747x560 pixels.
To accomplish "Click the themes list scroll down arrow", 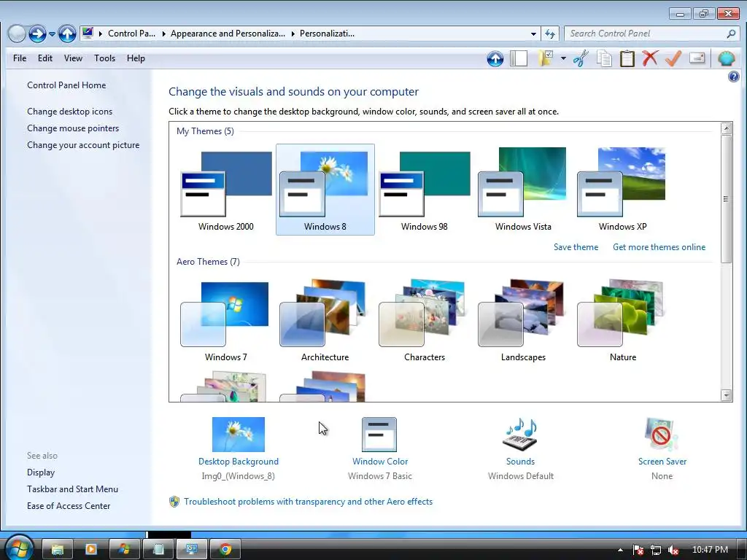I will point(726,394).
